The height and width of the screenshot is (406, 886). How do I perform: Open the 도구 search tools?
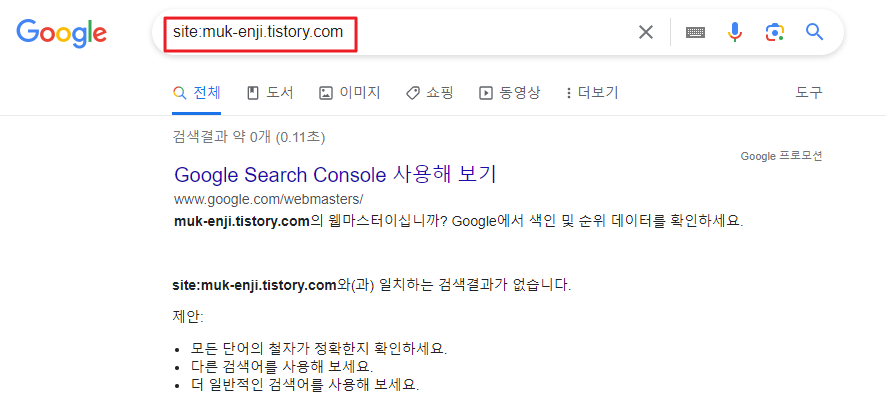(809, 93)
